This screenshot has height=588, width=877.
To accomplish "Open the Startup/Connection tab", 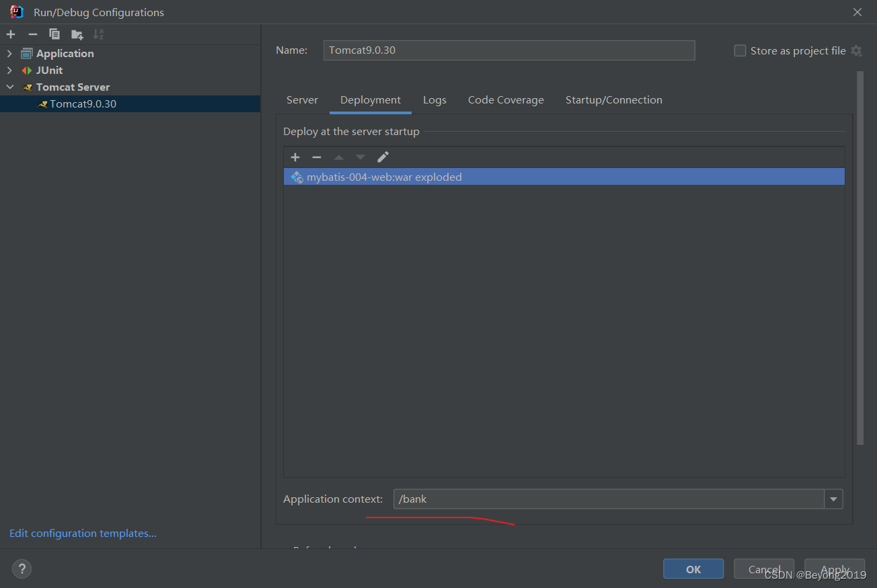I will coord(614,100).
